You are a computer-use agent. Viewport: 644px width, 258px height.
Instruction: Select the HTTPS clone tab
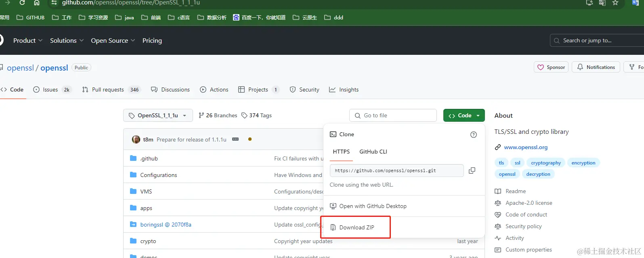[342, 152]
